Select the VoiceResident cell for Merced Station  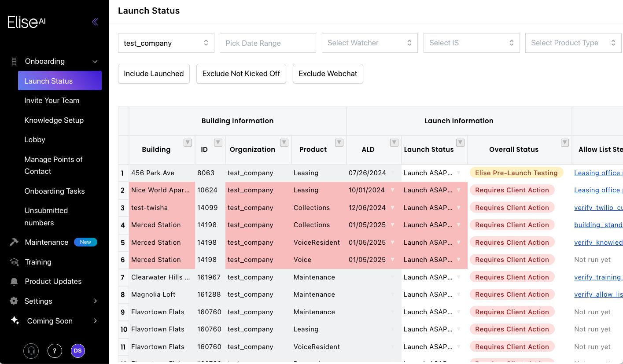point(319,243)
